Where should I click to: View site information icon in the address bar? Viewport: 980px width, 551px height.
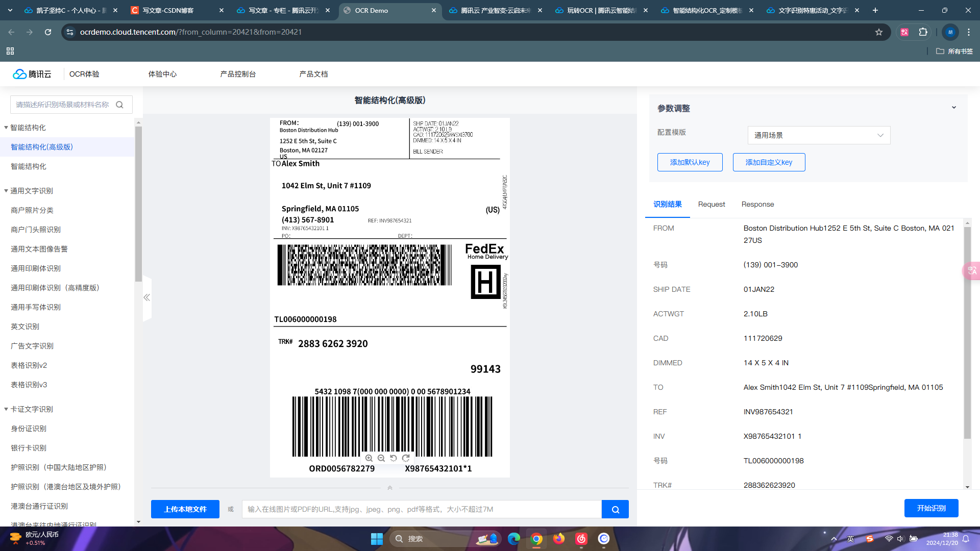pyautogui.click(x=70, y=32)
